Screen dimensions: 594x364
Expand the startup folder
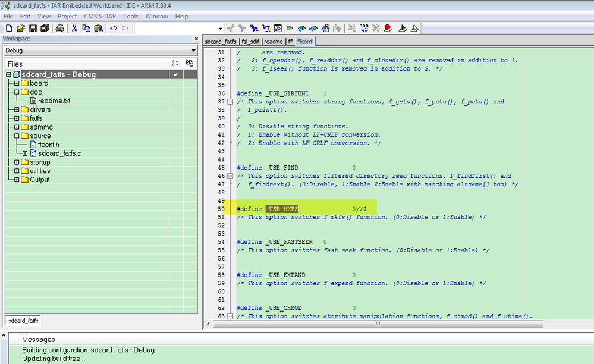pyautogui.click(x=17, y=162)
